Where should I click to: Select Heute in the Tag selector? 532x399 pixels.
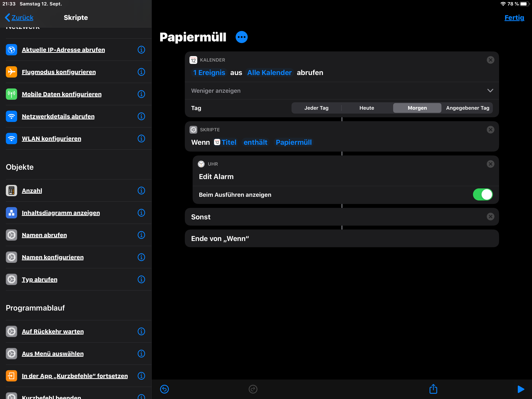pos(366,108)
